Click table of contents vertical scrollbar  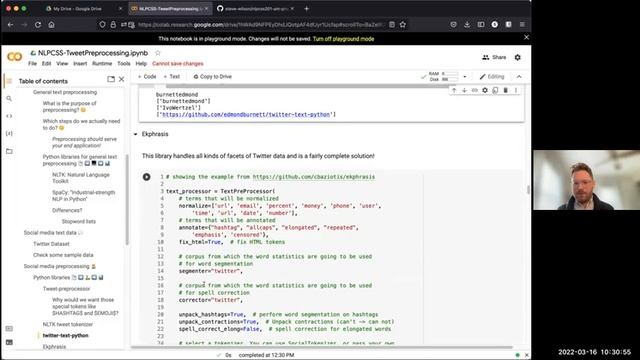click(127, 200)
